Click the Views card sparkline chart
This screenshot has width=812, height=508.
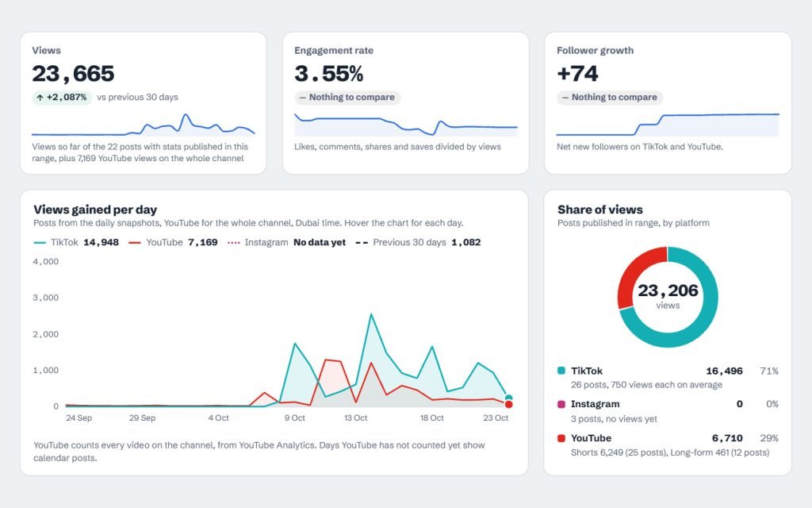point(143,125)
